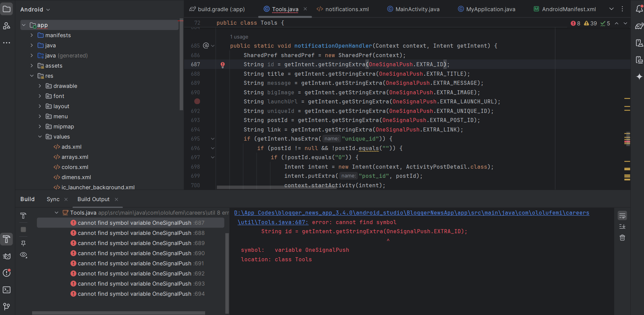This screenshot has height=315, width=644.
Task: Open ads.xml in the project tree
Action: click(71, 147)
